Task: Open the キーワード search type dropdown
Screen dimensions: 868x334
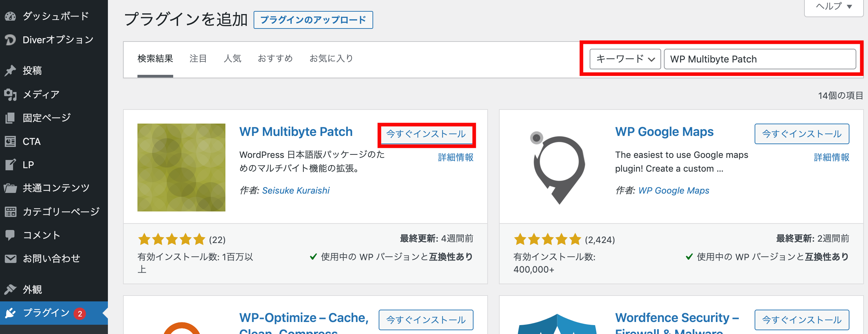Action: coord(625,59)
